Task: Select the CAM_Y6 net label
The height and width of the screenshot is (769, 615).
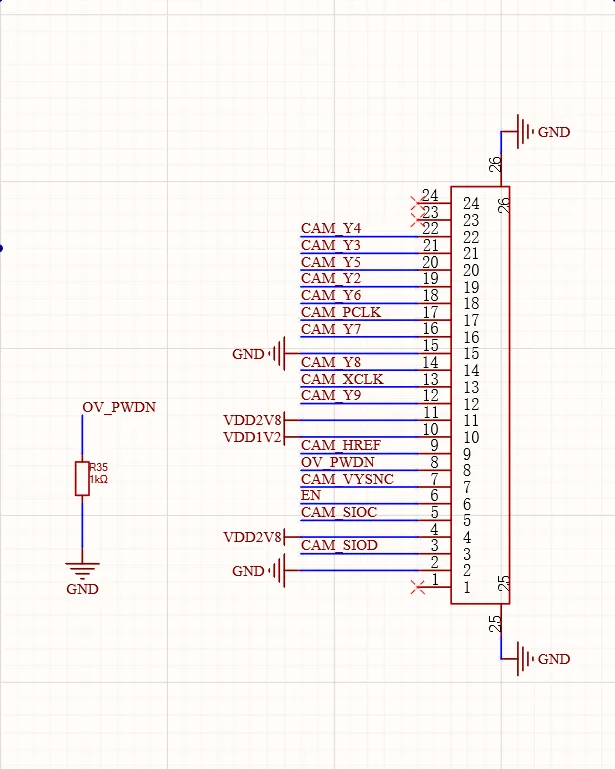Action: click(x=331, y=295)
